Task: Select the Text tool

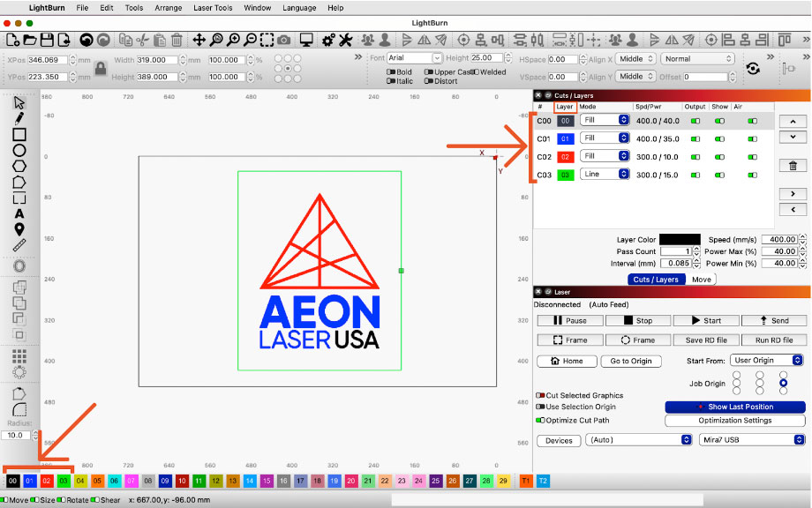Action: [19, 213]
